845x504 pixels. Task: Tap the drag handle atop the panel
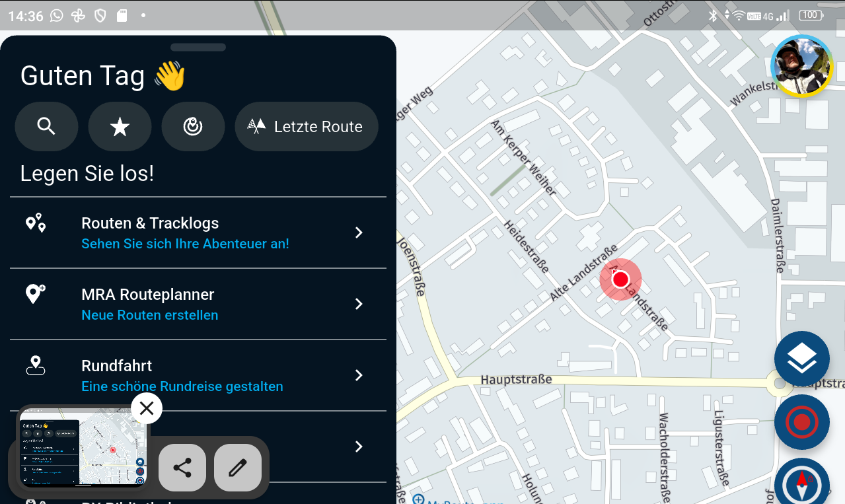(x=198, y=48)
